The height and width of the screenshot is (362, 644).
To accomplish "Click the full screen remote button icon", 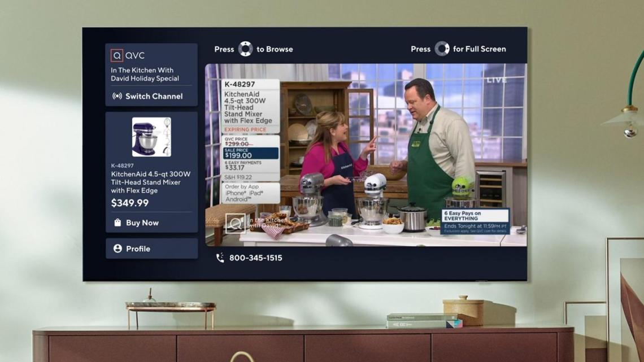I will (x=441, y=49).
